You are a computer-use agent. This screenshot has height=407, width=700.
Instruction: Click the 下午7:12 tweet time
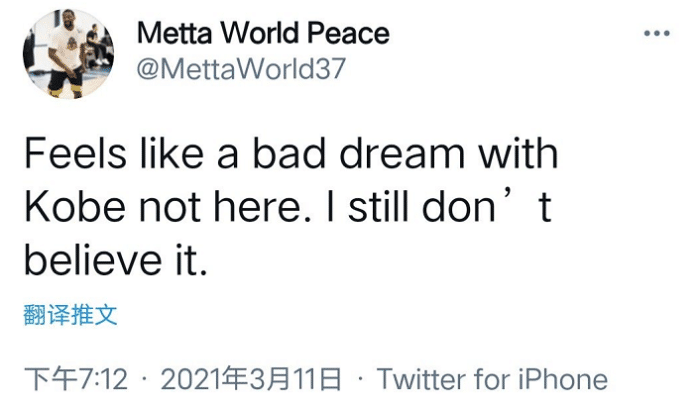(75, 380)
